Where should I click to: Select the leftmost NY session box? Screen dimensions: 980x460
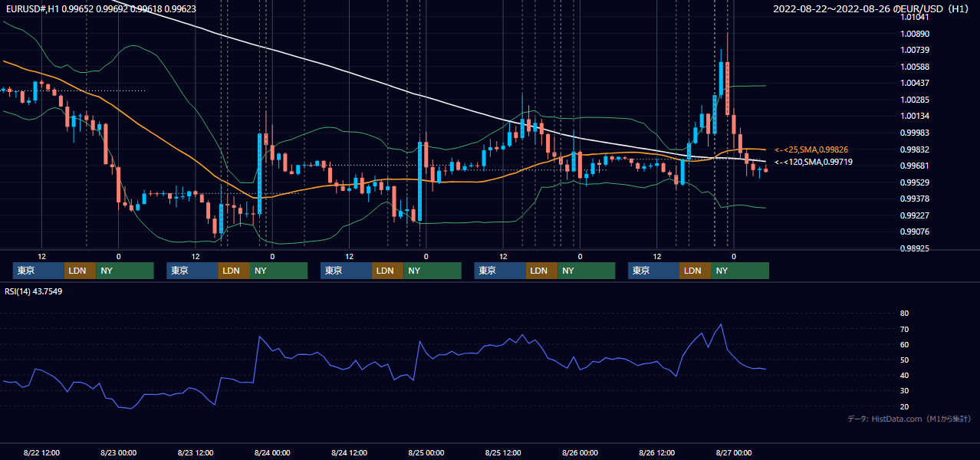click(x=125, y=271)
